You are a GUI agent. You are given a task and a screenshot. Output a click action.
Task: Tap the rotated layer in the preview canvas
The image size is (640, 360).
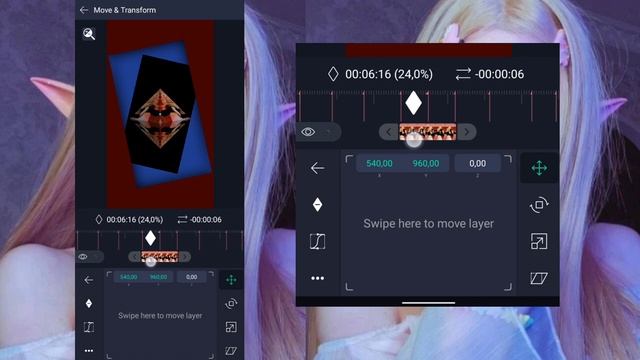coord(160,114)
